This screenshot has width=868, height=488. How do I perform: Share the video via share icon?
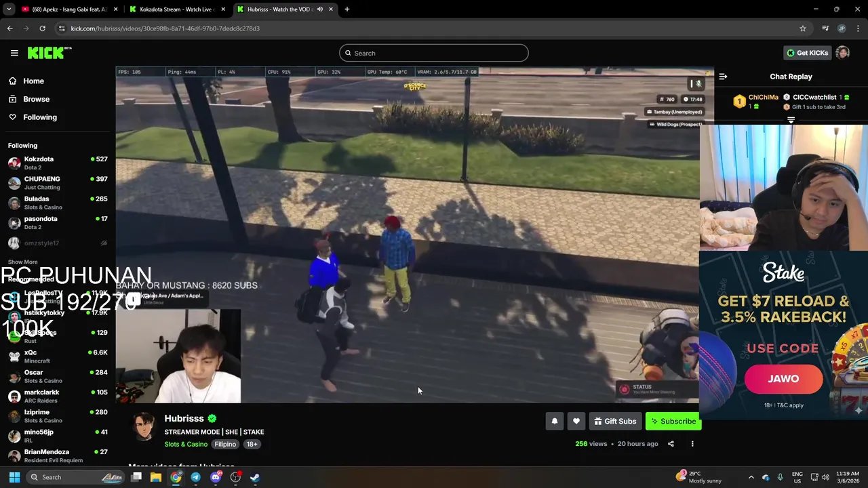671,444
